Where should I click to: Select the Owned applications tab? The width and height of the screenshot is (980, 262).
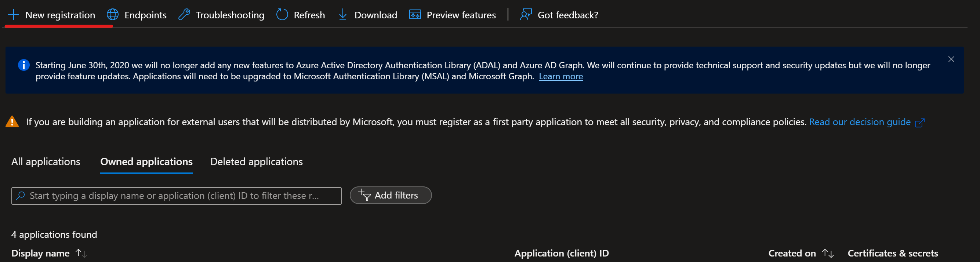point(146,161)
